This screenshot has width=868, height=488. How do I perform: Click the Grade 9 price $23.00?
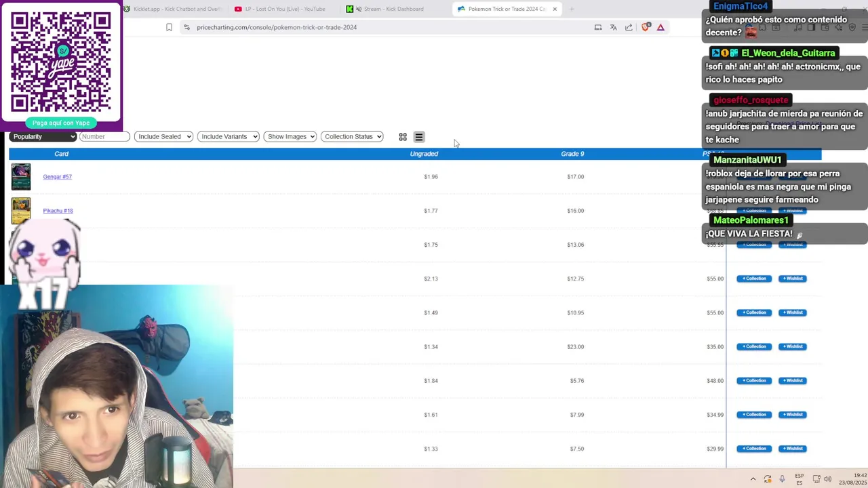(575, 346)
